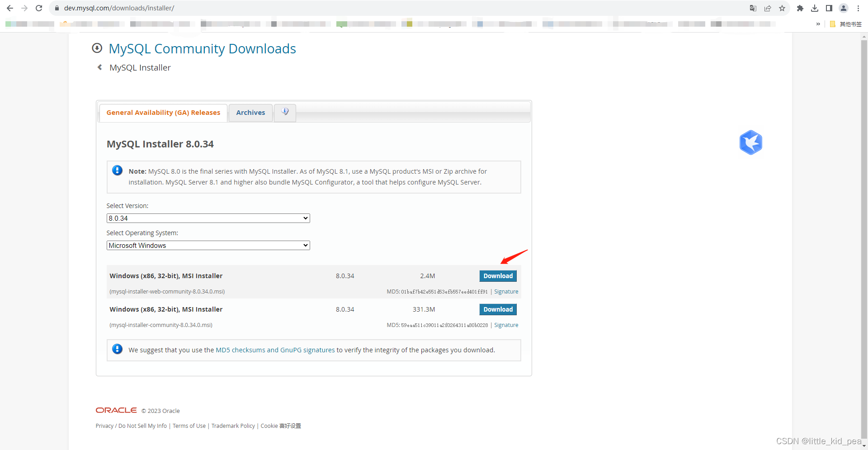Open the information icon tab
868x450 pixels.
pos(285,112)
